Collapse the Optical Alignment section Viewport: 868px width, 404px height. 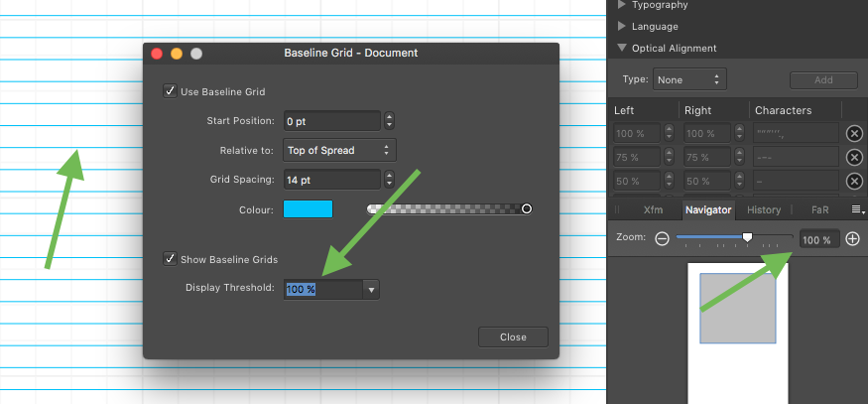pyautogui.click(x=622, y=48)
